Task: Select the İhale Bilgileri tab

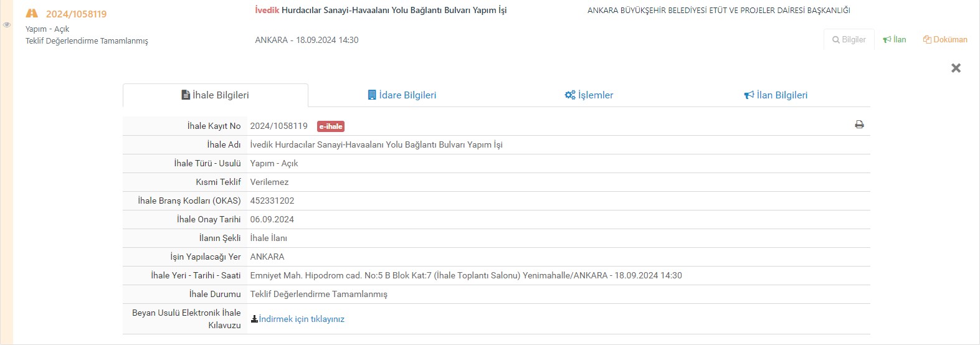Action: coord(215,95)
